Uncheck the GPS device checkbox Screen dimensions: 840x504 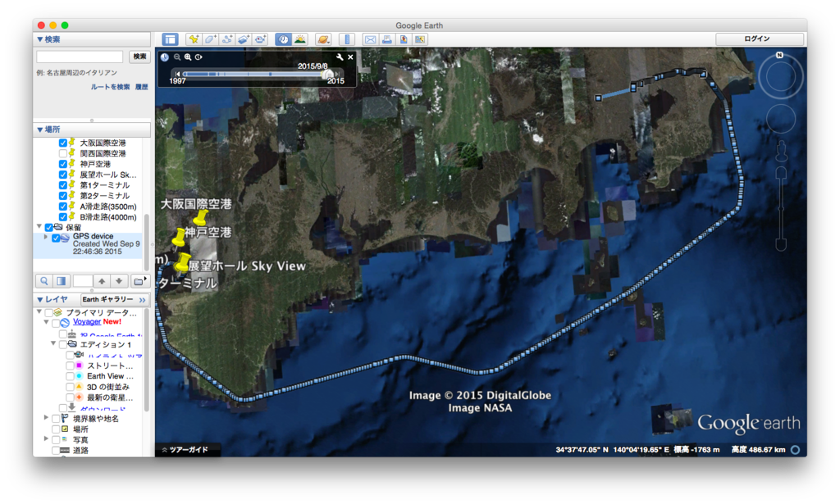pos(56,238)
